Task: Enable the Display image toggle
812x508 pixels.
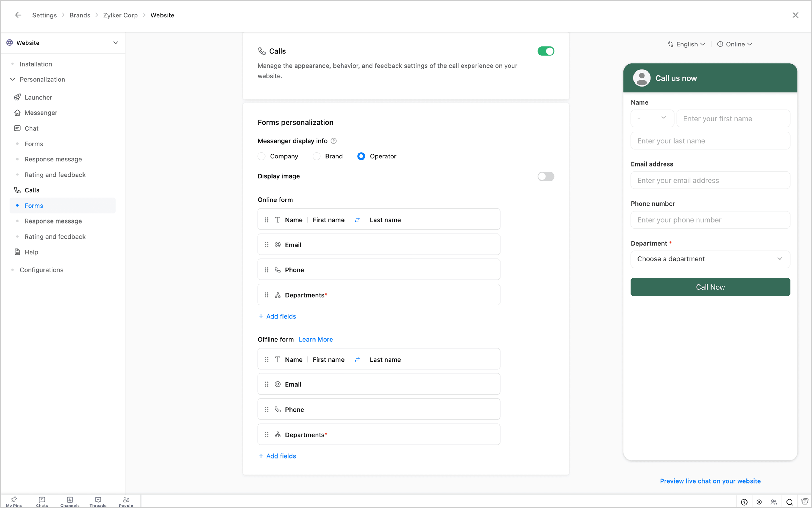Action: [x=545, y=176]
